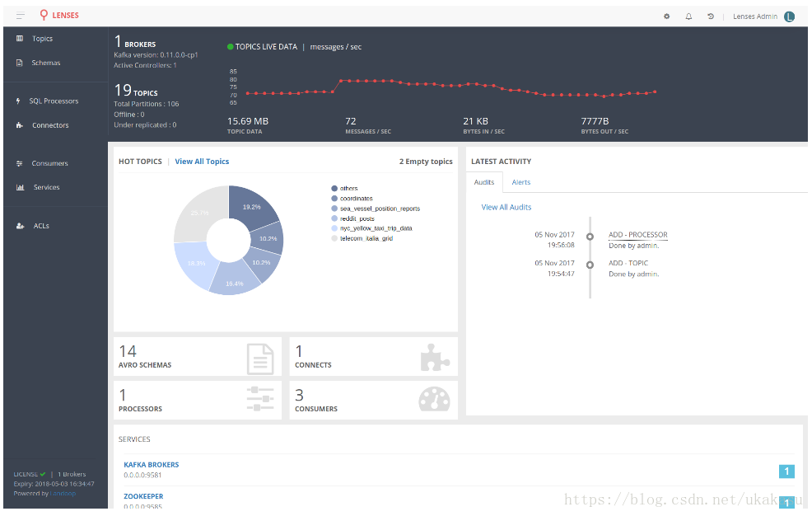This screenshot has width=812, height=516.
Task: Click the ADD - PROCESSOR timeline marker
Action: (x=590, y=237)
